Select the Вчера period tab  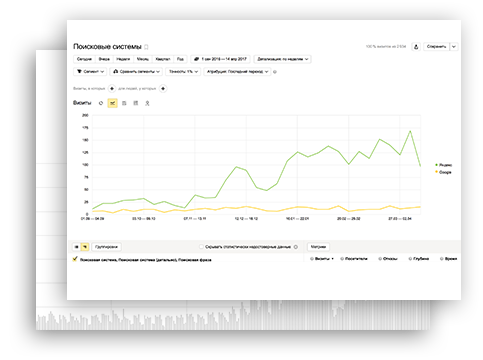click(104, 59)
